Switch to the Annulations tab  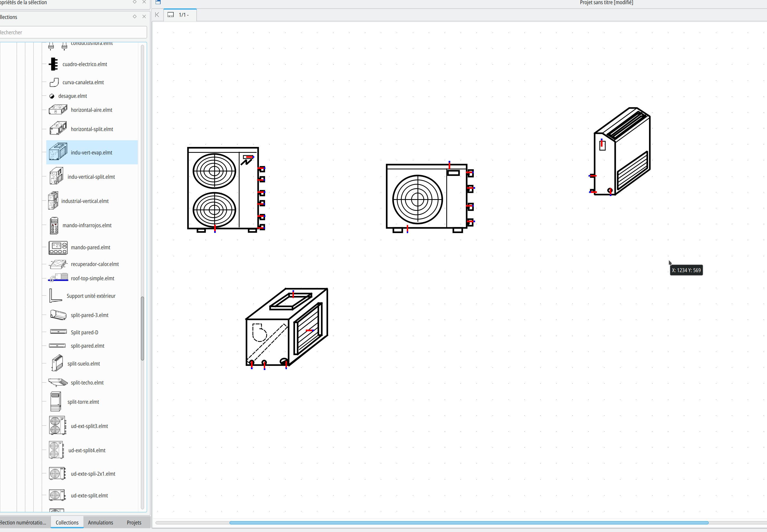point(100,522)
